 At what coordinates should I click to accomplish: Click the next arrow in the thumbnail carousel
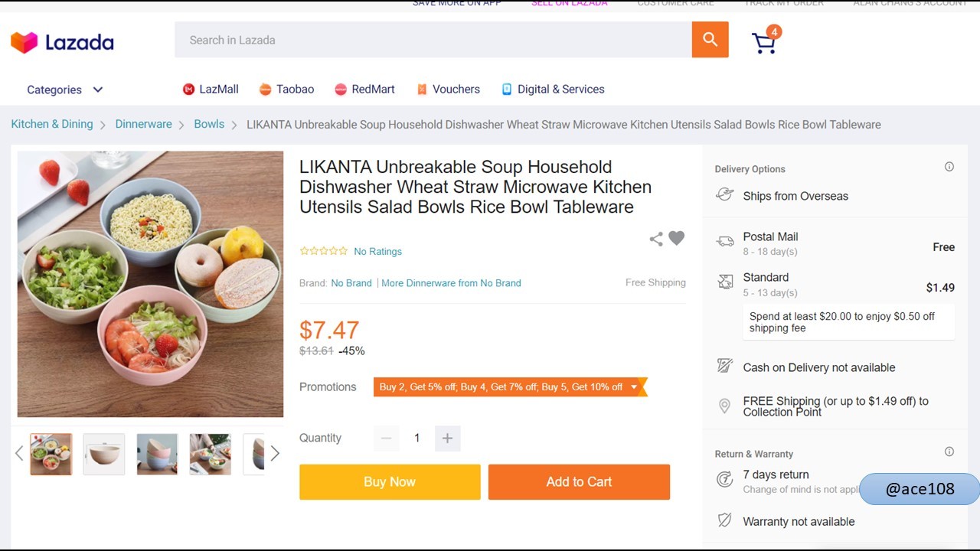pos(275,454)
